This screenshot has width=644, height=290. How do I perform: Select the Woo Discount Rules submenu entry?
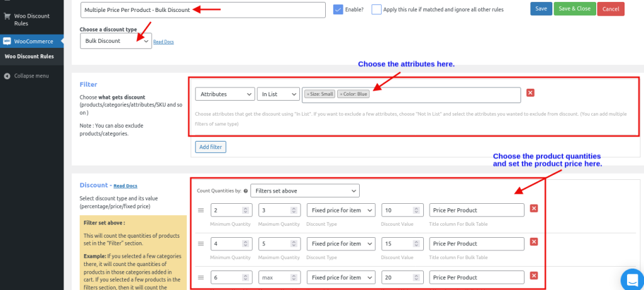pyautogui.click(x=29, y=57)
